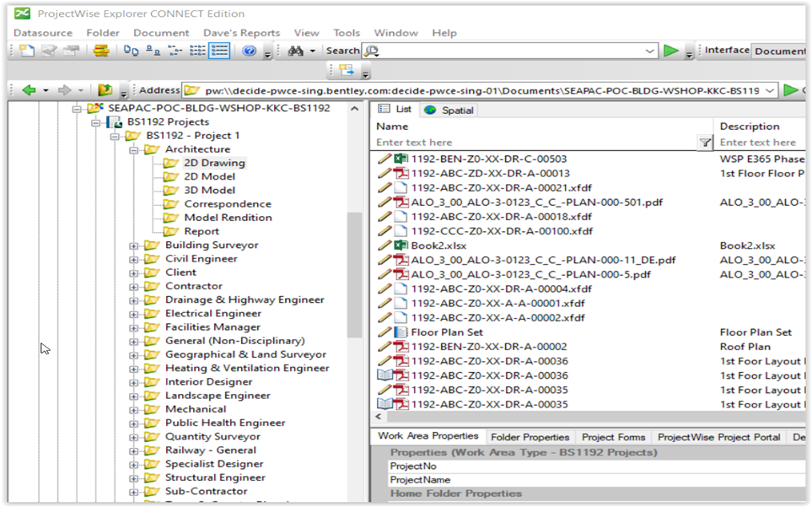This screenshot has width=812, height=507.
Task: Select the Model Rendition folder
Action: tap(228, 218)
